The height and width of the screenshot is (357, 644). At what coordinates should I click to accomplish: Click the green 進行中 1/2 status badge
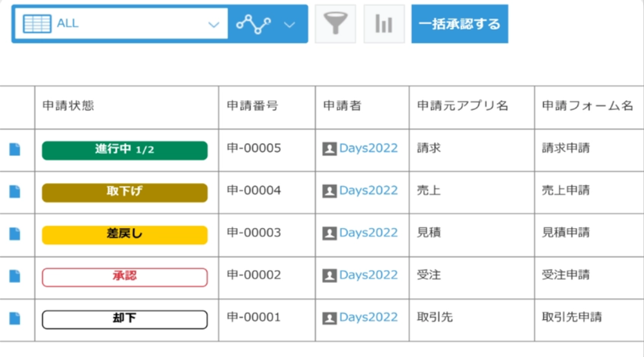click(124, 150)
